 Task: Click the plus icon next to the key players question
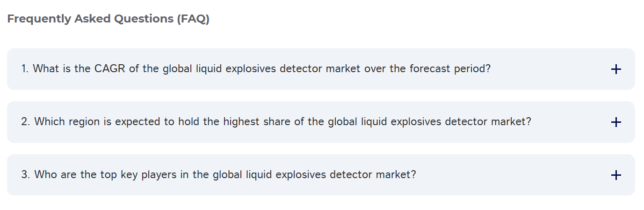[616, 175]
